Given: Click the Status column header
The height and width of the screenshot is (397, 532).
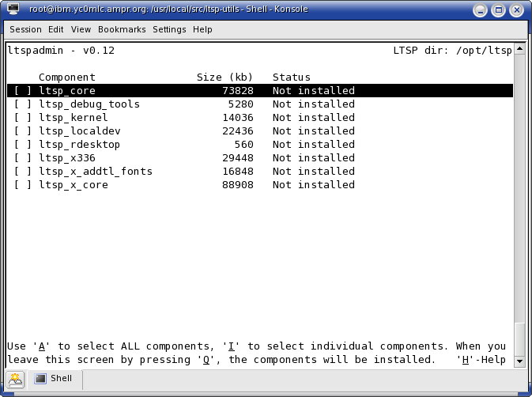Looking at the screenshot, I should click(x=292, y=78).
